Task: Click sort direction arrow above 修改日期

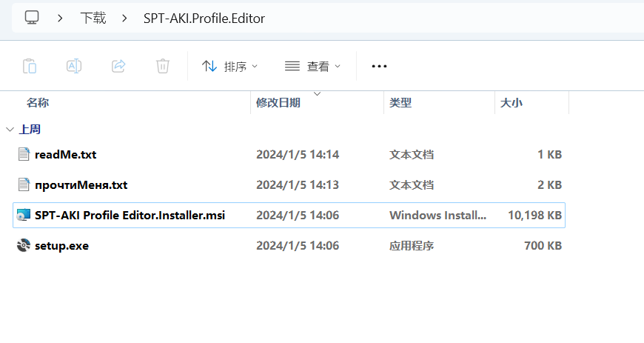Action: 317,94
